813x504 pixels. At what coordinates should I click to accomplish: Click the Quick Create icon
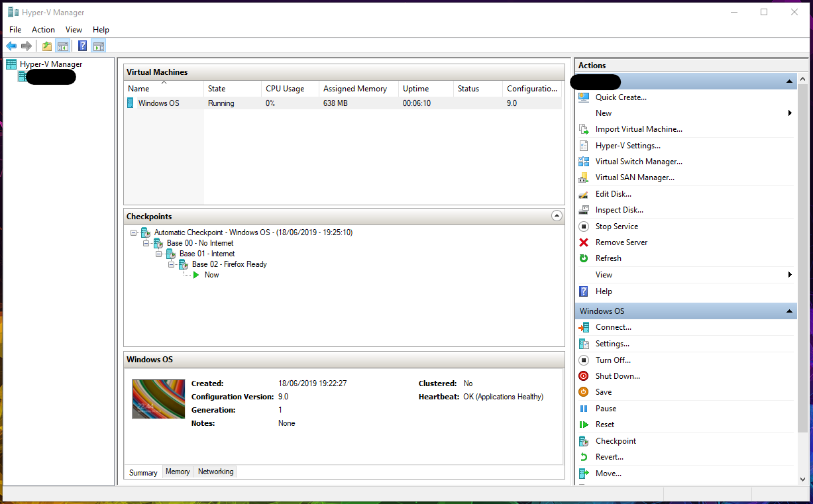[x=584, y=97]
